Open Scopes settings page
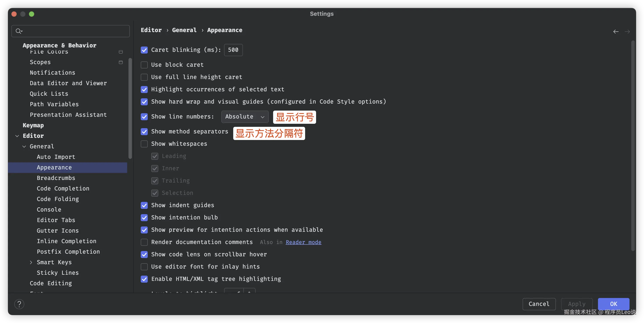644x323 pixels. (x=40, y=62)
